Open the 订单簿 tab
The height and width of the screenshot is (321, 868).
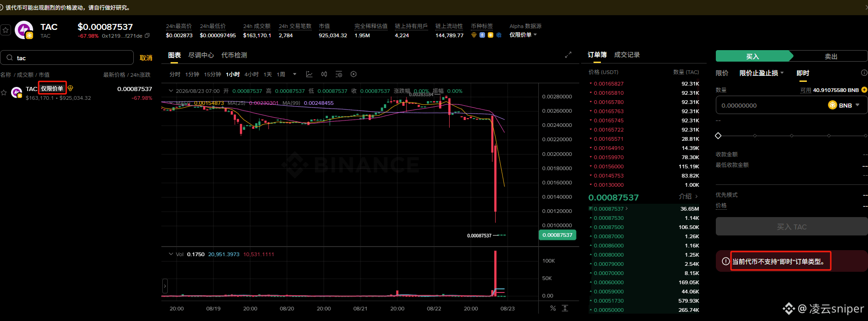coord(597,55)
